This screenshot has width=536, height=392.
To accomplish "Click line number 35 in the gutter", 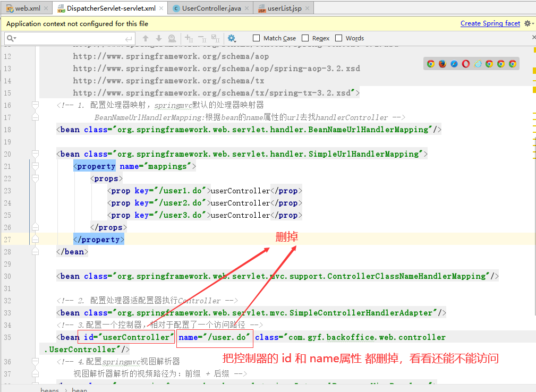I will tap(7, 337).
